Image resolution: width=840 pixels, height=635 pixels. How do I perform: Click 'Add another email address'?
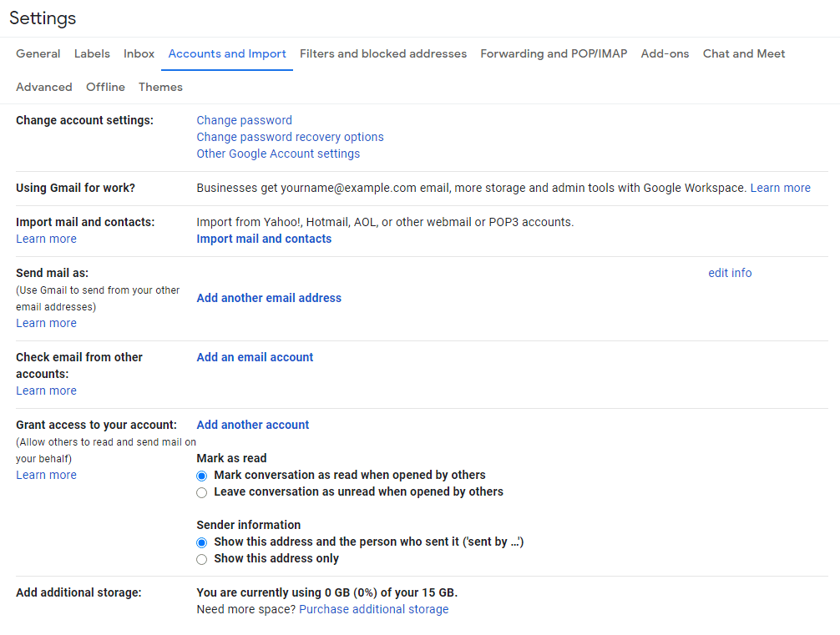pyautogui.click(x=269, y=298)
